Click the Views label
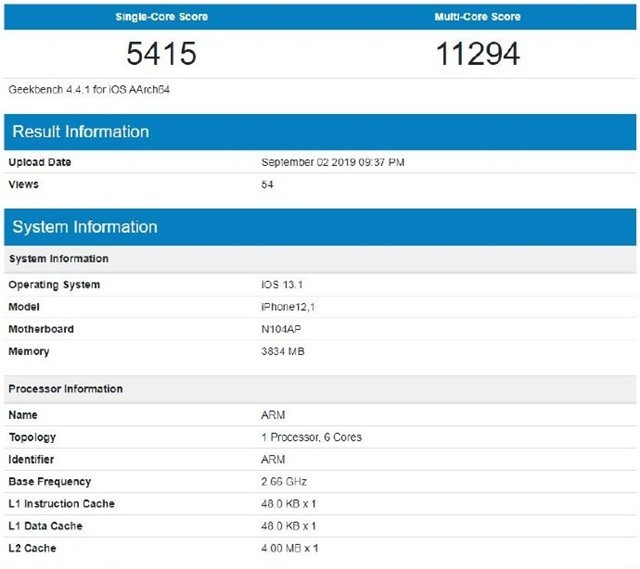Viewport: 640px width, 569px height. pyautogui.click(x=23, y=184)
